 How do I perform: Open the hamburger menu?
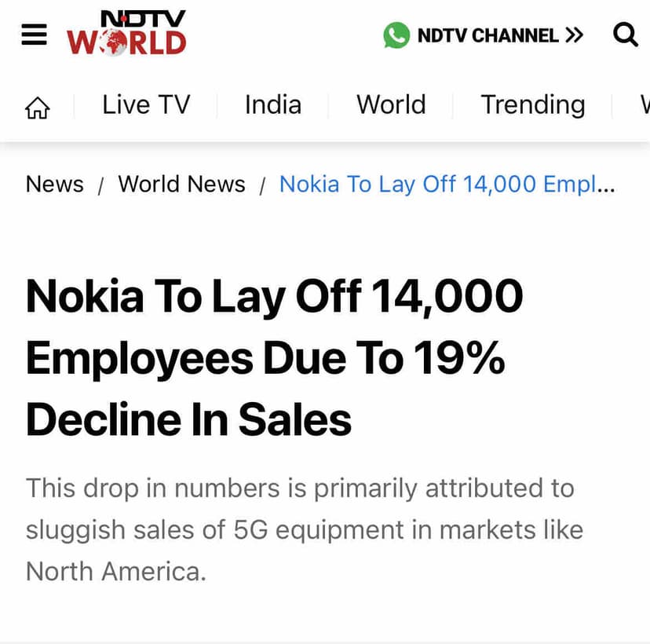[x=34, y=35]
